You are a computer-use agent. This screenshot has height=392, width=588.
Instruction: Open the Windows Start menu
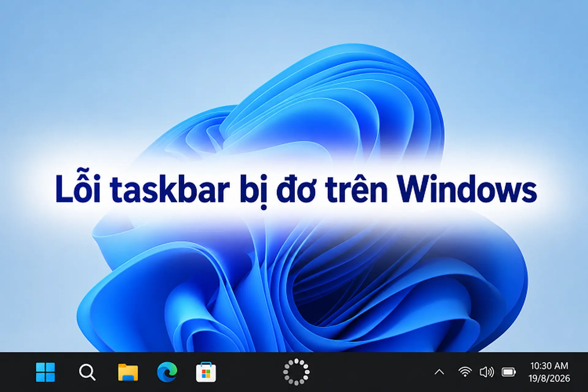(45, 372)
